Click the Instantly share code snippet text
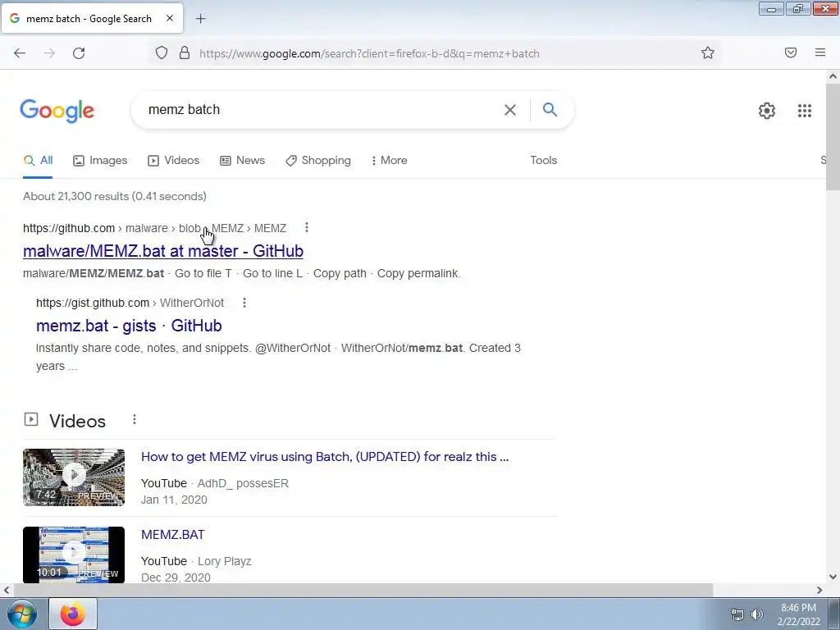 (278, 357)
